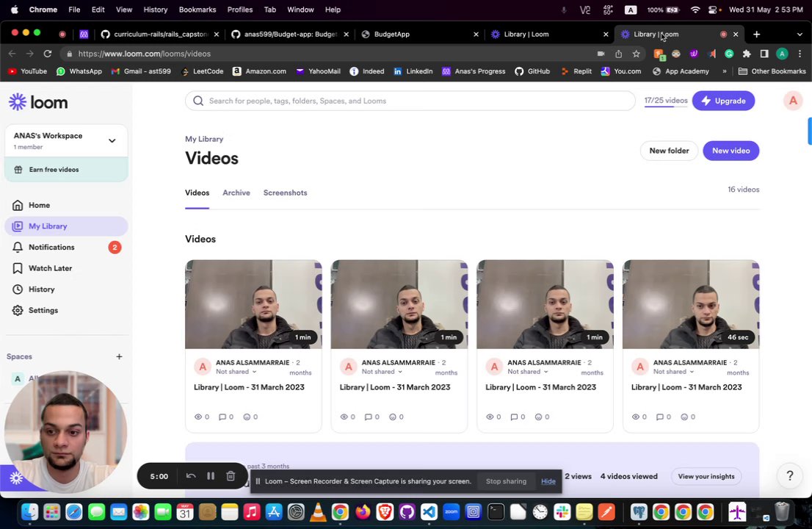The image size is (812, 529).
Task: Open Bookmarks menu in menu bar
Action: [x=197, y=10]
